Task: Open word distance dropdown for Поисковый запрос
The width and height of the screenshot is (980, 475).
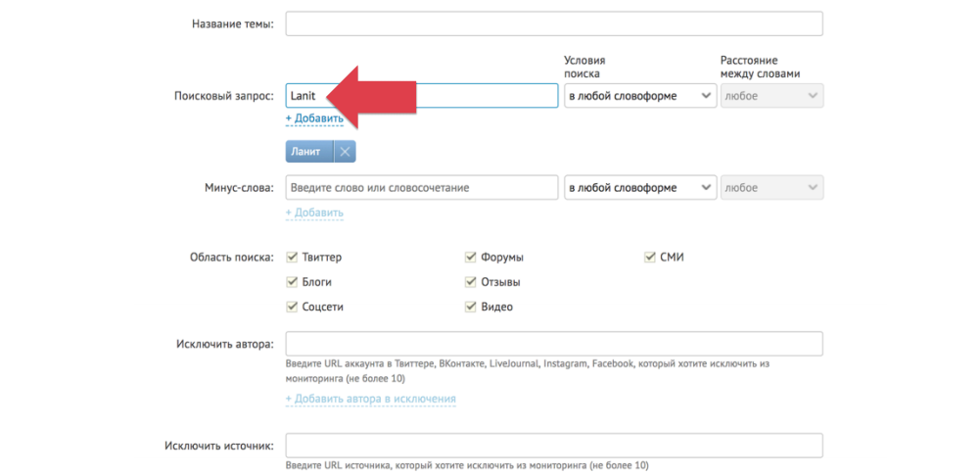Action: pyautogui.click(x=771, y=96)
